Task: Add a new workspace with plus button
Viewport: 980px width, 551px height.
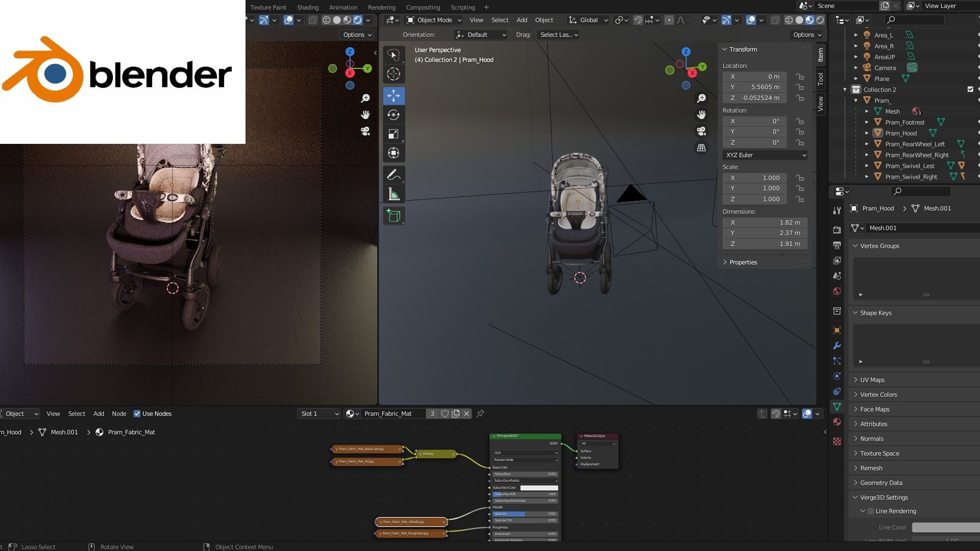Action: (x=486, y=7)
